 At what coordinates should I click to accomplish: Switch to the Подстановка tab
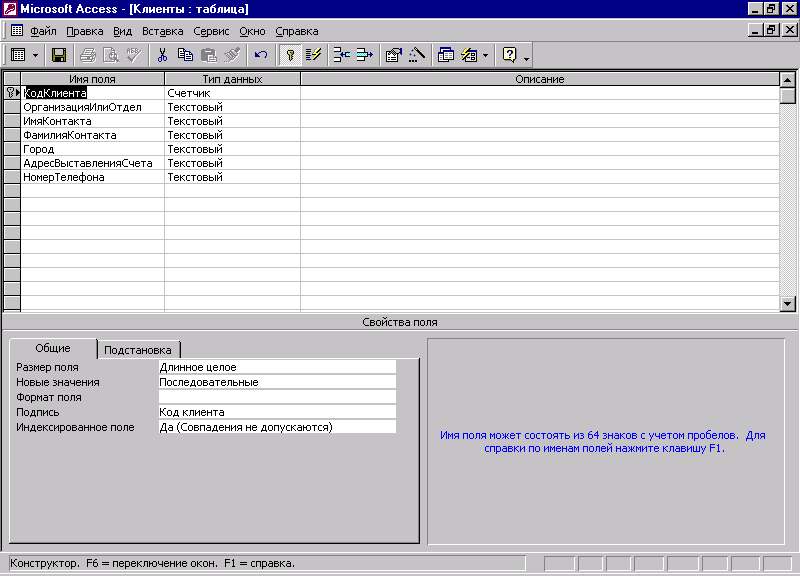(138, 350)
